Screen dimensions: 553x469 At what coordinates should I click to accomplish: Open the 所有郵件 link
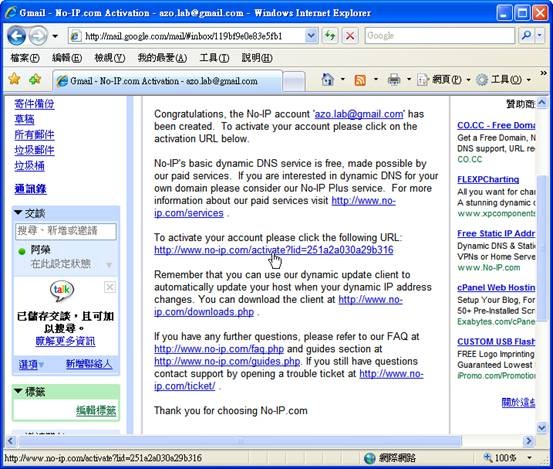(x=34, y=135)
